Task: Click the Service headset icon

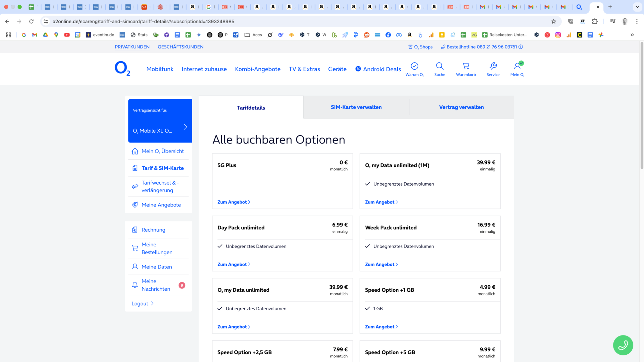Action: click(493, 66)
